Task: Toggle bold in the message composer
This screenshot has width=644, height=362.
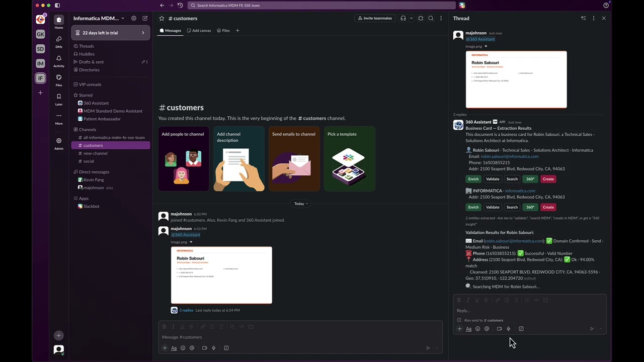Action: [164, 327]
